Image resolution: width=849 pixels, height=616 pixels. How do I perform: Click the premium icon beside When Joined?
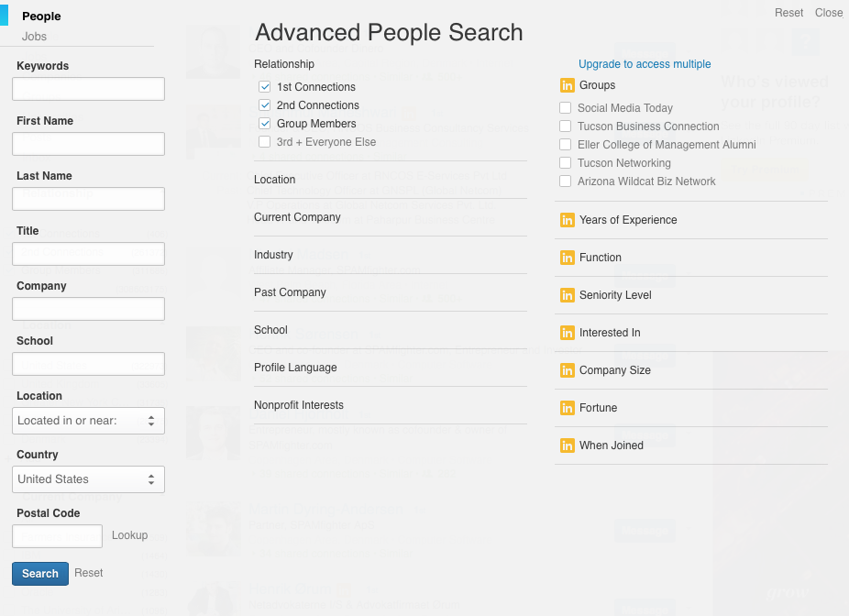click(x=567, y=445)
